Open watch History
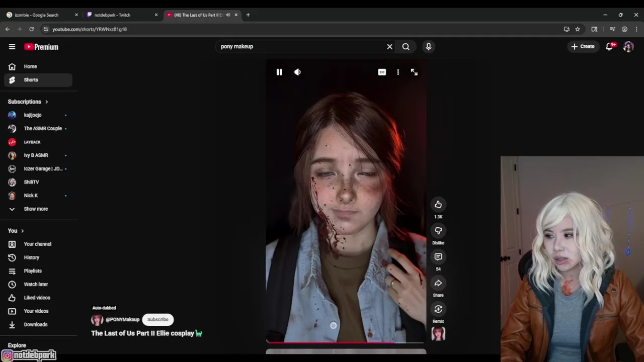Viewport: 644px width, 362px height. 38,257
